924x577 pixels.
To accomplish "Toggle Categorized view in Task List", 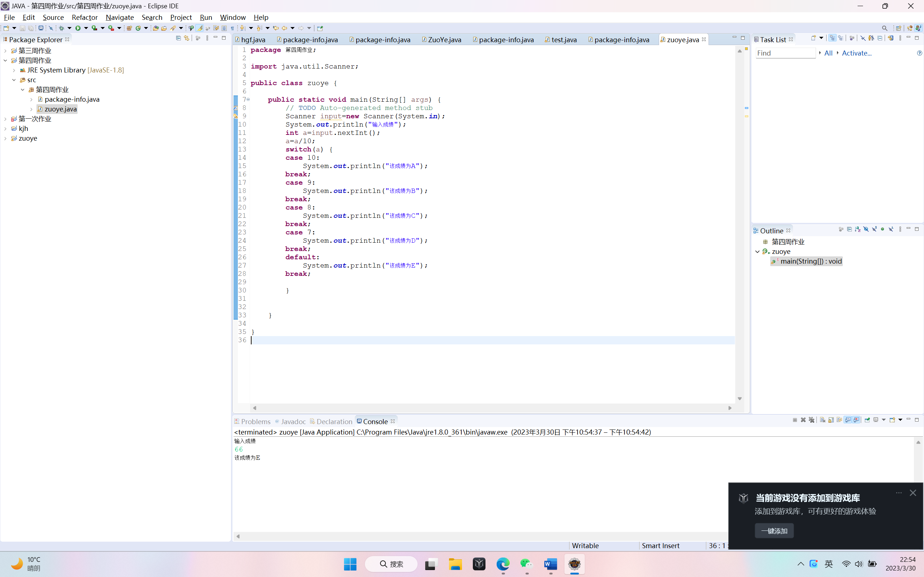I will coord(832,38).
